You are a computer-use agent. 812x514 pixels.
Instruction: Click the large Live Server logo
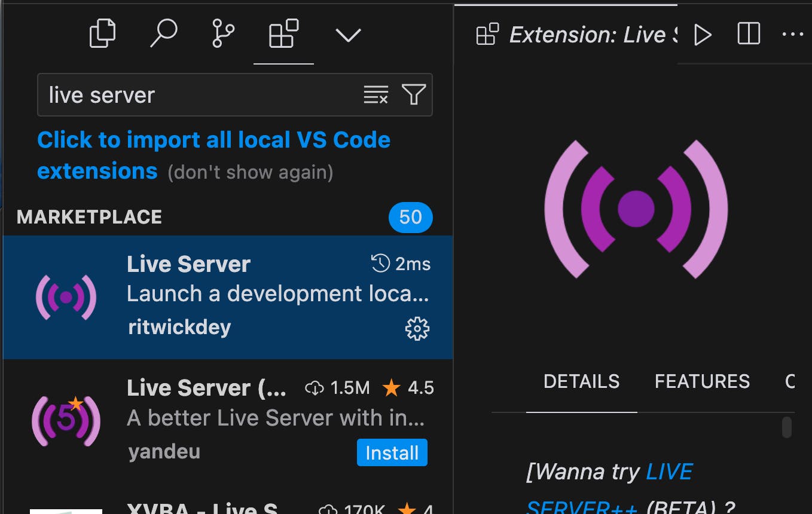636,209
